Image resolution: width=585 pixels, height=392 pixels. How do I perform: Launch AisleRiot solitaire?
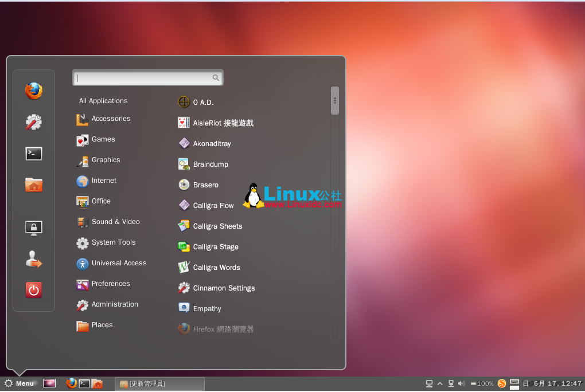(x=216, y=123)
